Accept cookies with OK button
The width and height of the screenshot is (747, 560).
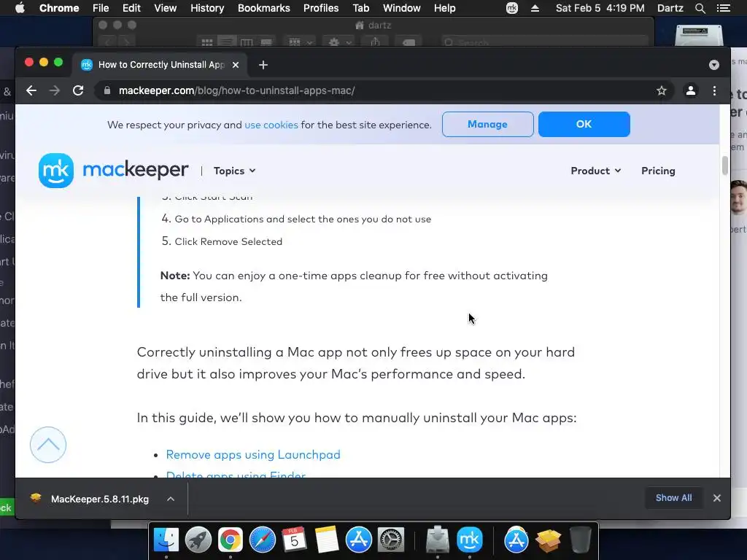(584, 124)
